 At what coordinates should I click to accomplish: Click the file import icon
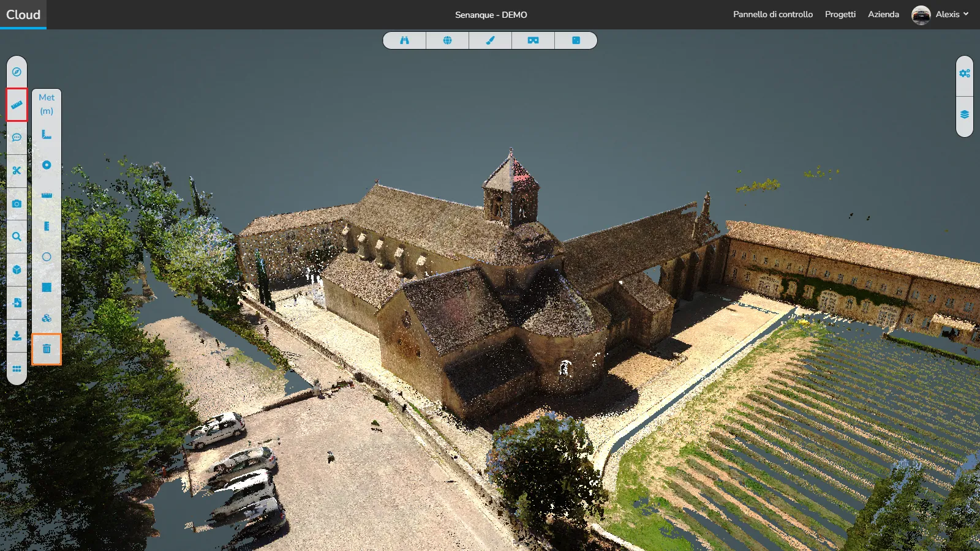tap(17, 303)
